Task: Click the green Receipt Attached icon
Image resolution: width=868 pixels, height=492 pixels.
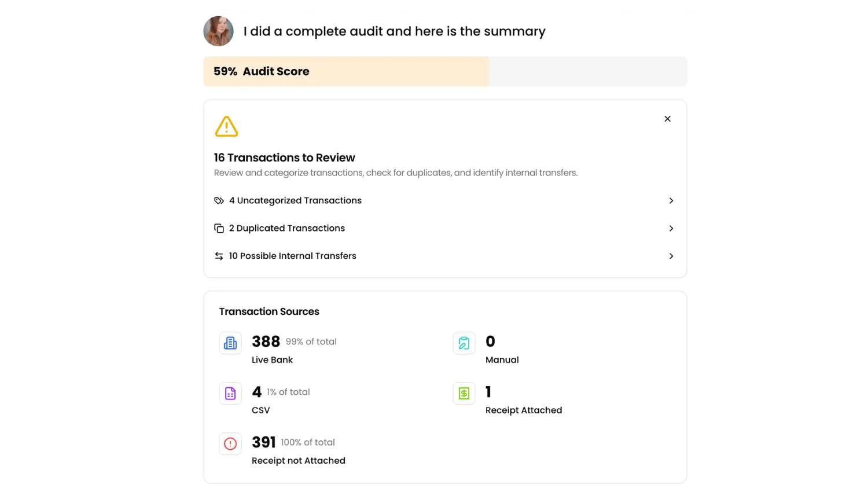Action: [464, 394]
